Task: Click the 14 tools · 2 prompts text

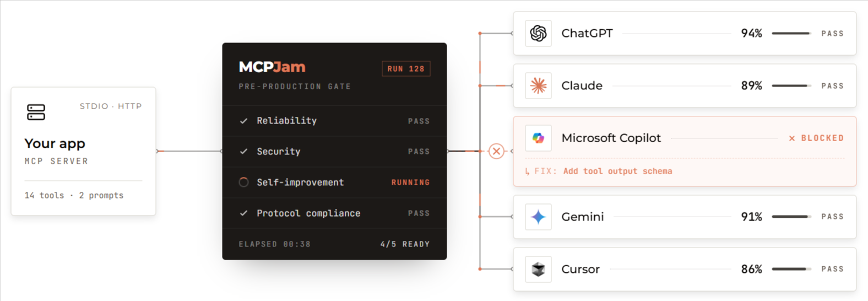Action: tap(74, 196)
